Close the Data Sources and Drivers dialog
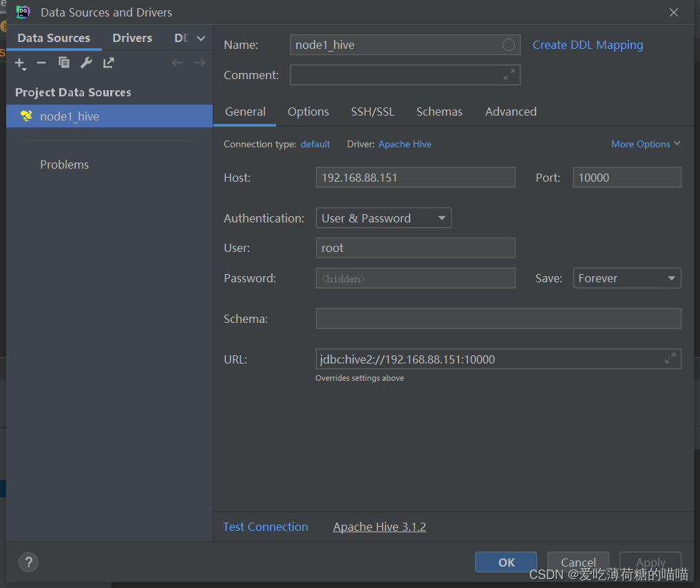 [x=674, y=12]
